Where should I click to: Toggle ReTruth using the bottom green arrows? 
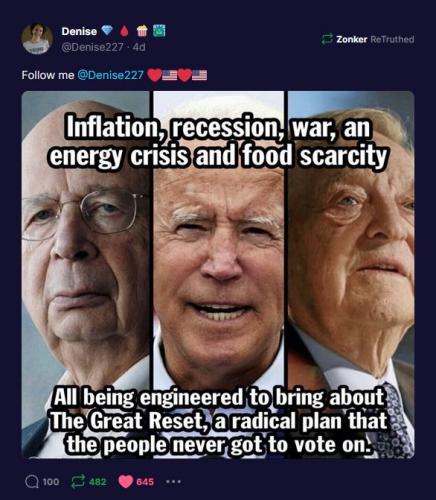(79, 482)
